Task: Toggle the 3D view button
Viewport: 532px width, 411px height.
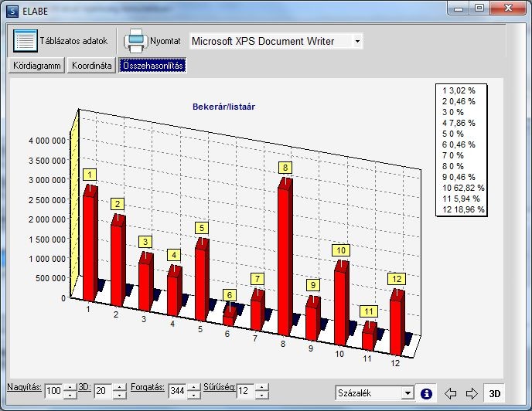Action: point(494,393)
